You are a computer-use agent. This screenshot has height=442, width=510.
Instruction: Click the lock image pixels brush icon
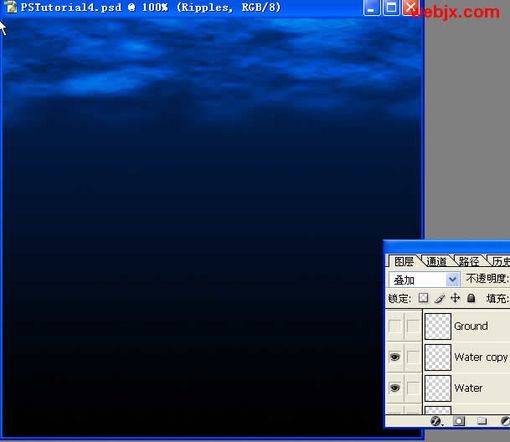(x=439, y=298)
